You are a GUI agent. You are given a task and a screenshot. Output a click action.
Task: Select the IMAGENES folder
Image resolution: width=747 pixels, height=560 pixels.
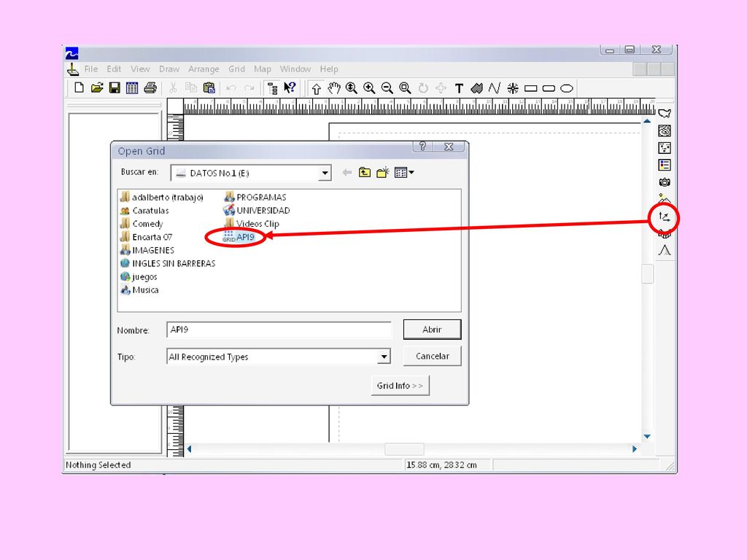tap(147, 250)
